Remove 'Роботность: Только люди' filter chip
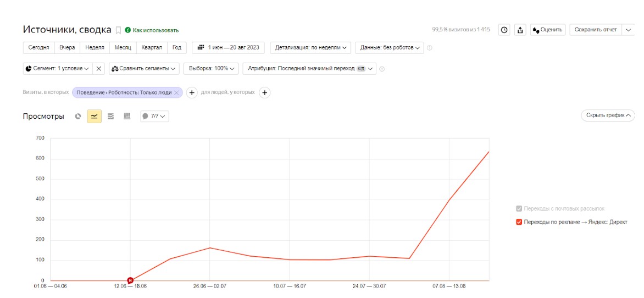 point(176,92)
